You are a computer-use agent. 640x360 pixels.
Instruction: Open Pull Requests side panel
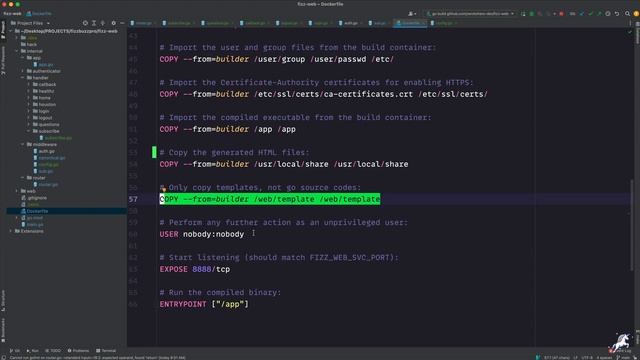tap(3, 60)
